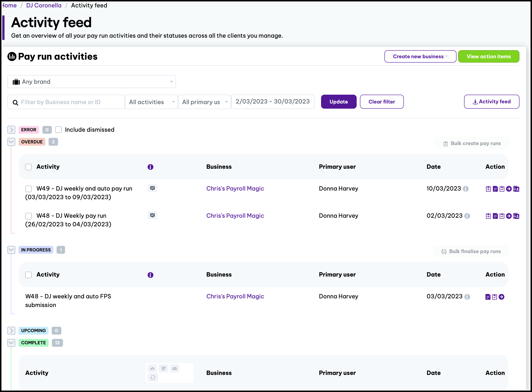
Task: Click the COMPLETE status badge
Action: [x=34, y=343]
